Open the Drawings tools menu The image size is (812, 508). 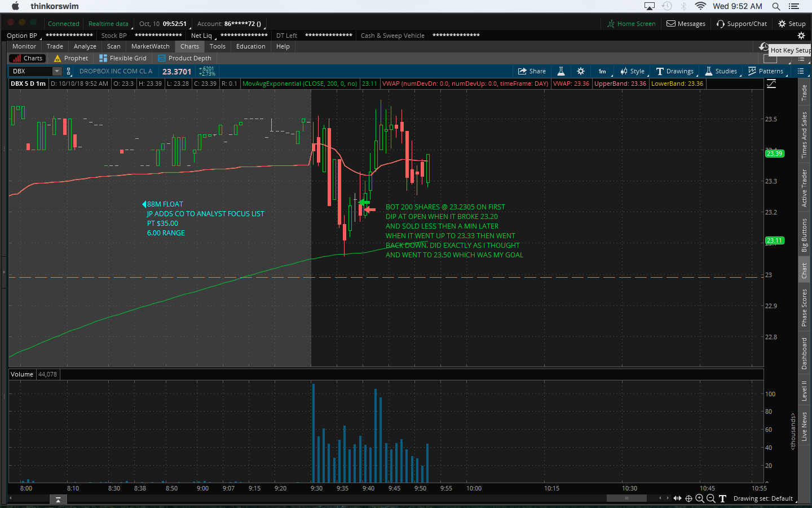(675, 71)
